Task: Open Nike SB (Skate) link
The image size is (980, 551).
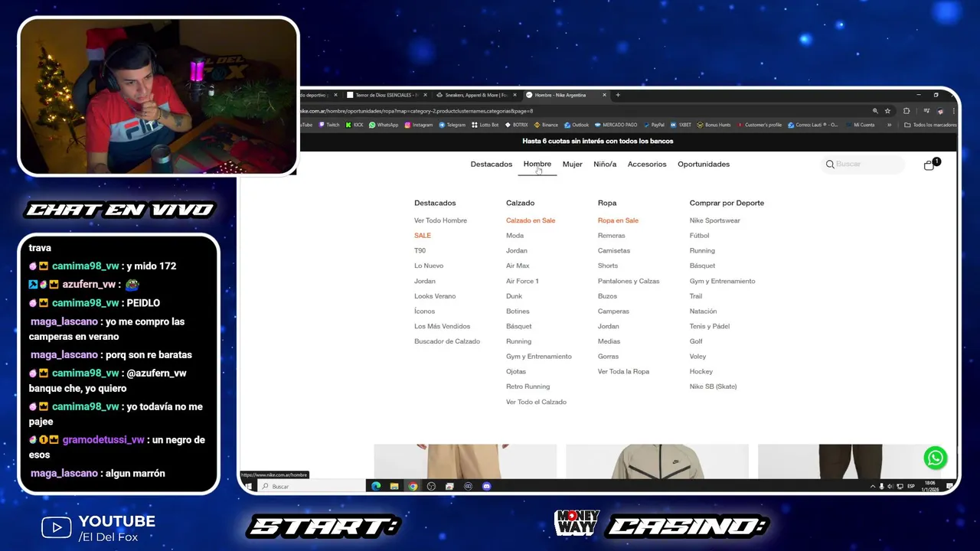Action: pos(713,386)
